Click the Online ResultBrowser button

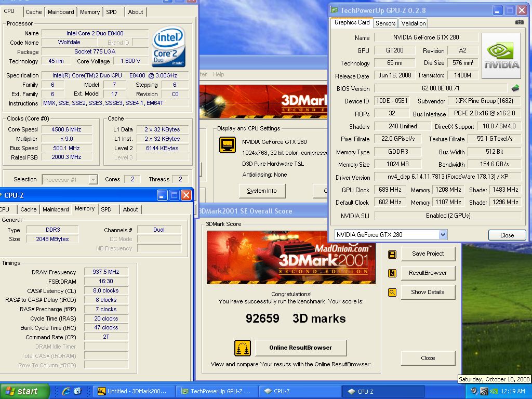pyautogui.click(x=301, y=348)
